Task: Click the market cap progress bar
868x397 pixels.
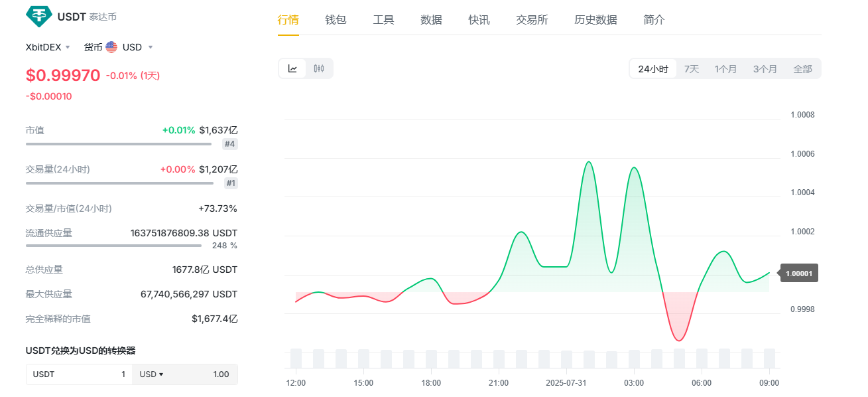Action: 119,143
